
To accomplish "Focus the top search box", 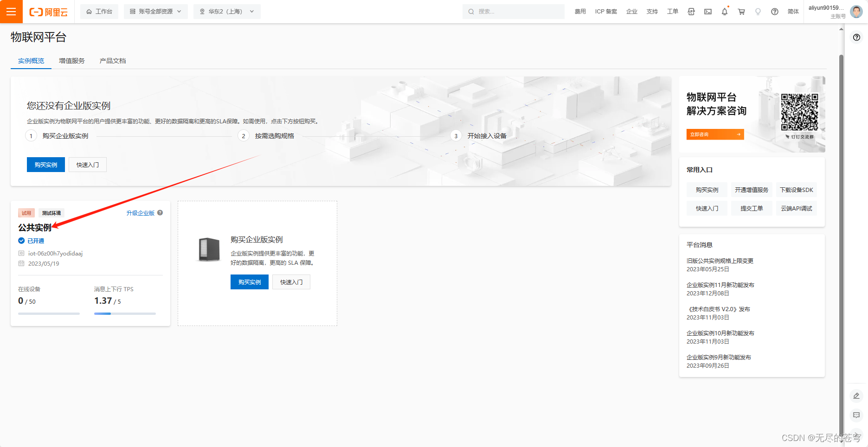I will [x=513, y=12].
